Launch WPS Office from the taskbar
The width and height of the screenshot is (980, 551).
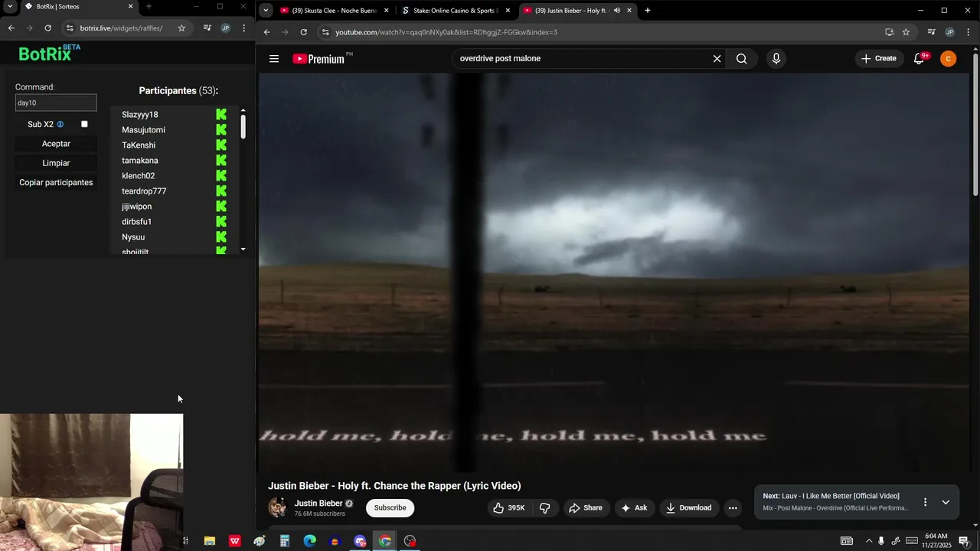tap(234, 541)
